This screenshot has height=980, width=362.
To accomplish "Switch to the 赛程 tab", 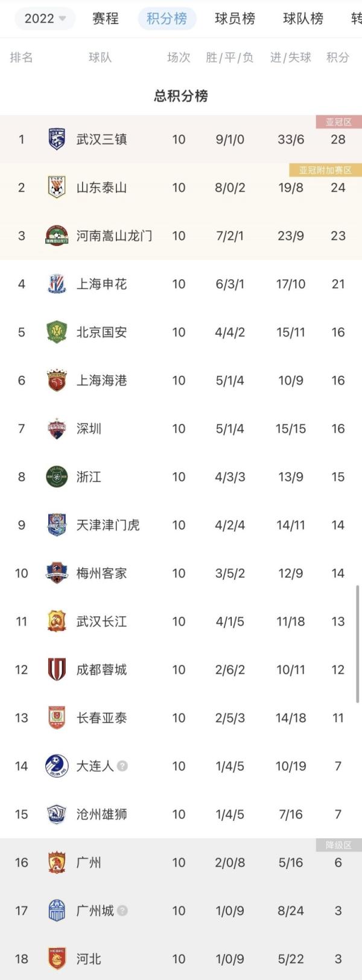I will 106,19.
